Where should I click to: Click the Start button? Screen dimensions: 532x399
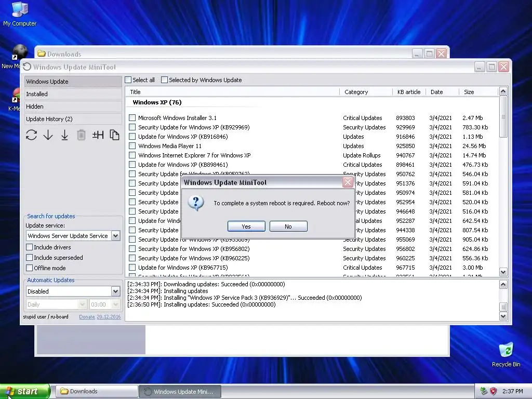click(25, 391)
